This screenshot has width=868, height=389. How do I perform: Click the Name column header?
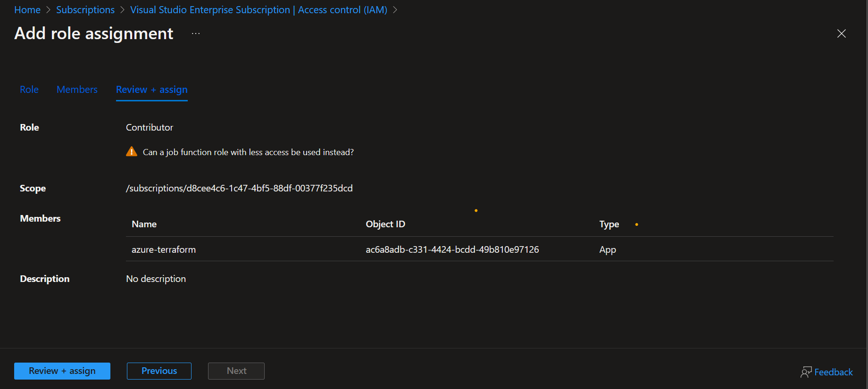point(144,224)
